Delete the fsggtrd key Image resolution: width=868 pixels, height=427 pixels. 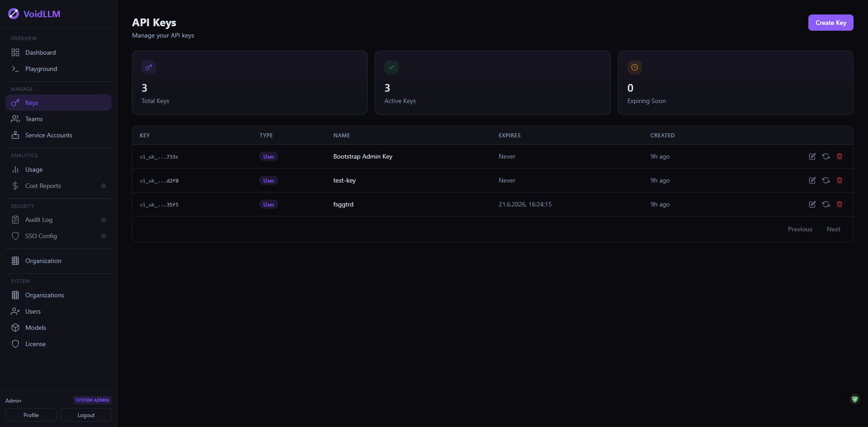click(x=840, y=204)
